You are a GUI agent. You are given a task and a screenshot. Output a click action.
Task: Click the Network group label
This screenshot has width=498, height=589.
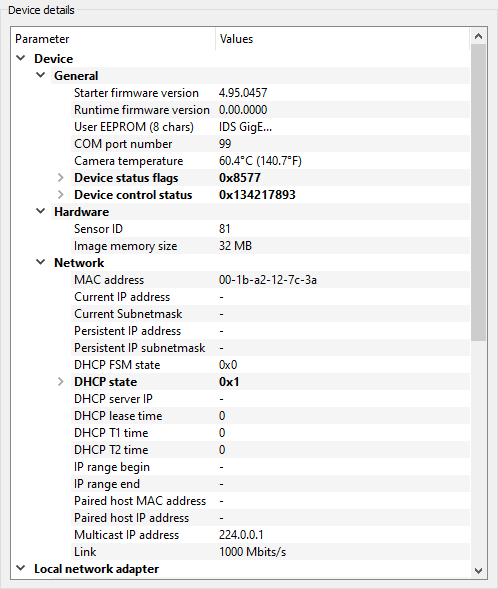pyautogui.click(x=79, y=263)
